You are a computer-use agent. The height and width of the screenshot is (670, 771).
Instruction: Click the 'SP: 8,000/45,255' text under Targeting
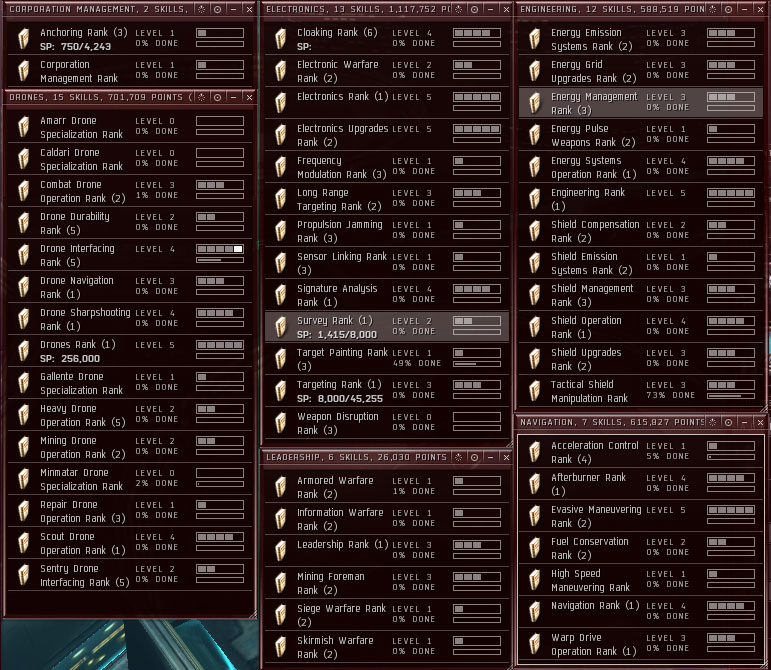[x=340, y=399]
